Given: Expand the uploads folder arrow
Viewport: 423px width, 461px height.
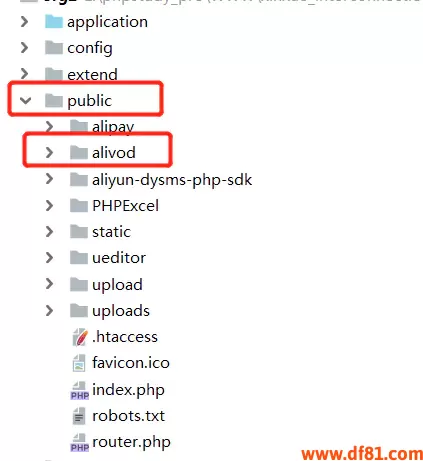Looking at the screenshot, I should coord(49,311).
